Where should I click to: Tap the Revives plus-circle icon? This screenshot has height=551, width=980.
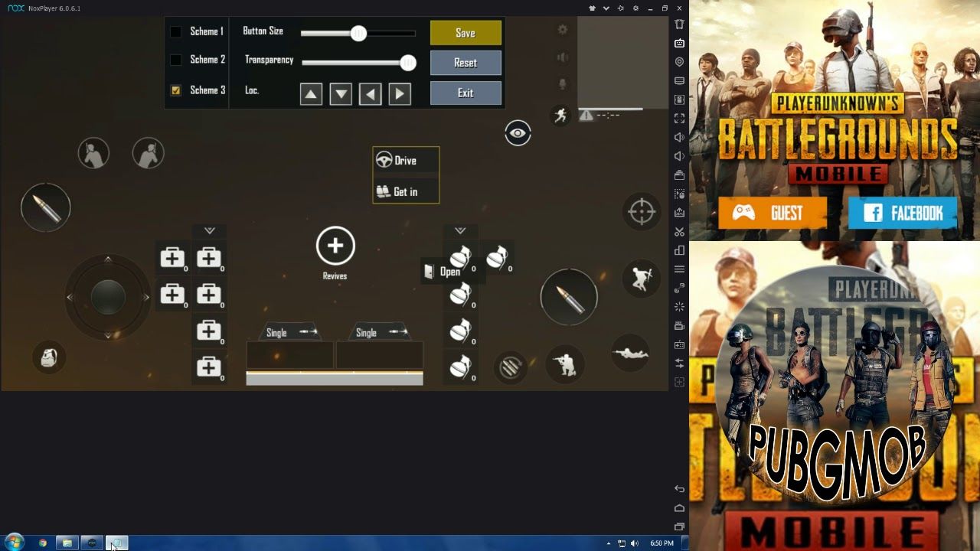pos(335,246)
